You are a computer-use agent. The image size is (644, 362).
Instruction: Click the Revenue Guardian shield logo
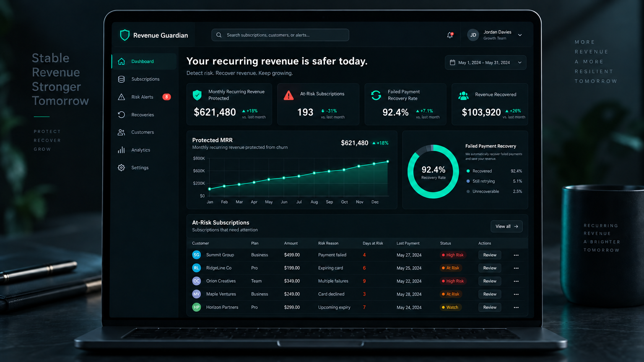click(125, 35)
